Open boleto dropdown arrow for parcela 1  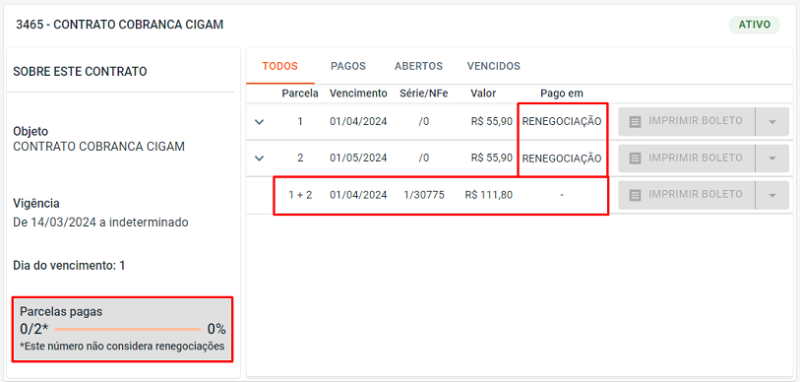coord(772,122)
